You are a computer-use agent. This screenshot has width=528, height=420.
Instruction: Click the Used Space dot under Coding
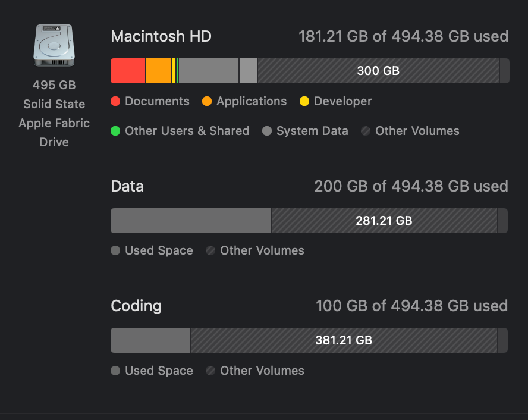coord(115,371)
